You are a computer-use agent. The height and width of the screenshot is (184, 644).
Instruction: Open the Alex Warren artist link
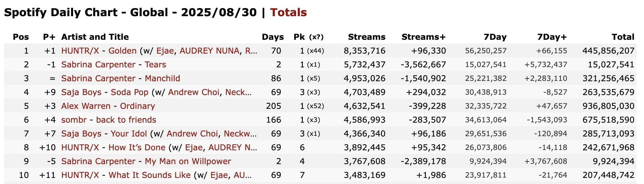click(x=86, y=106)
